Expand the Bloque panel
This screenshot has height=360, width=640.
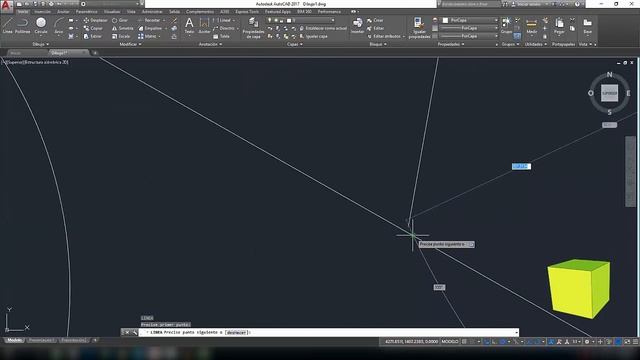(378, 44)
